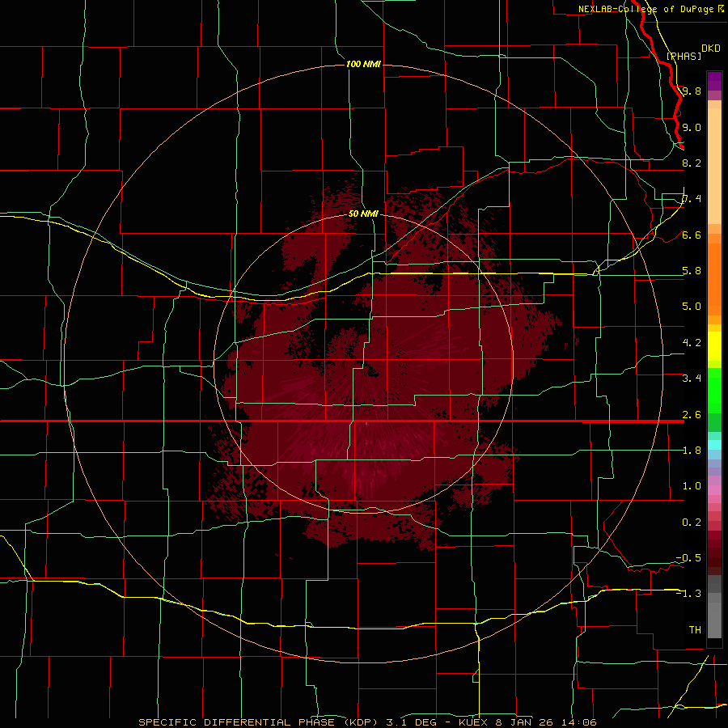728x728 pixels.
Task: Click the 2.6 value on the KDP scale
Action: click(692, 415)
